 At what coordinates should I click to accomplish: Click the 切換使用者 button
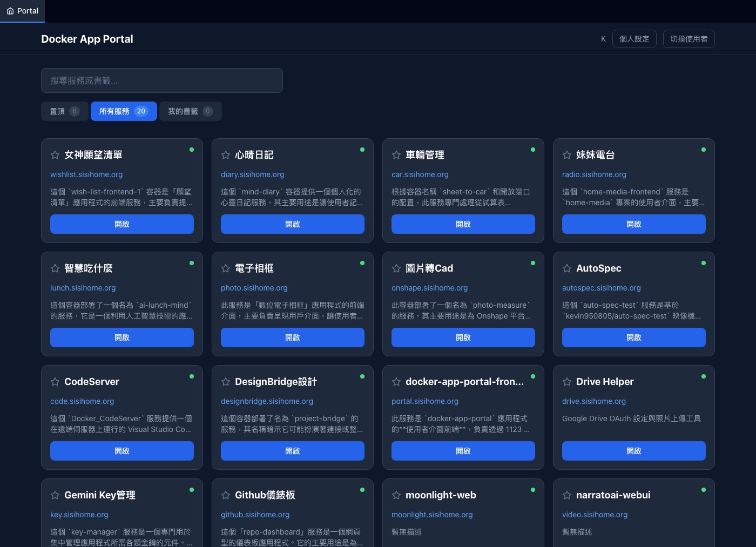(689, 39)
